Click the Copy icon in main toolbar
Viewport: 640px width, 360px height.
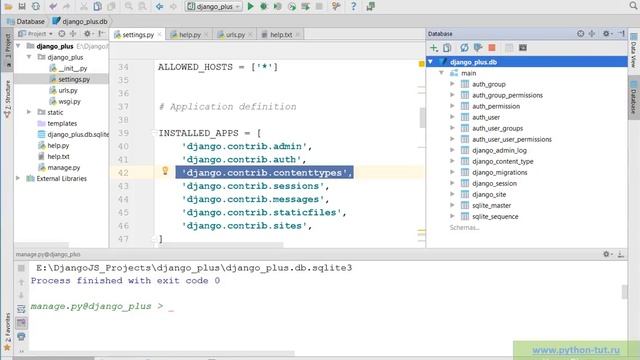pos(98,7)
